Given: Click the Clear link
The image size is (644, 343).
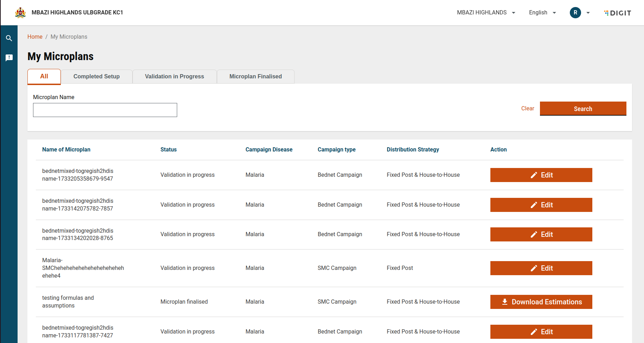Looking at the screenshot, I should [x=527, y=109].
